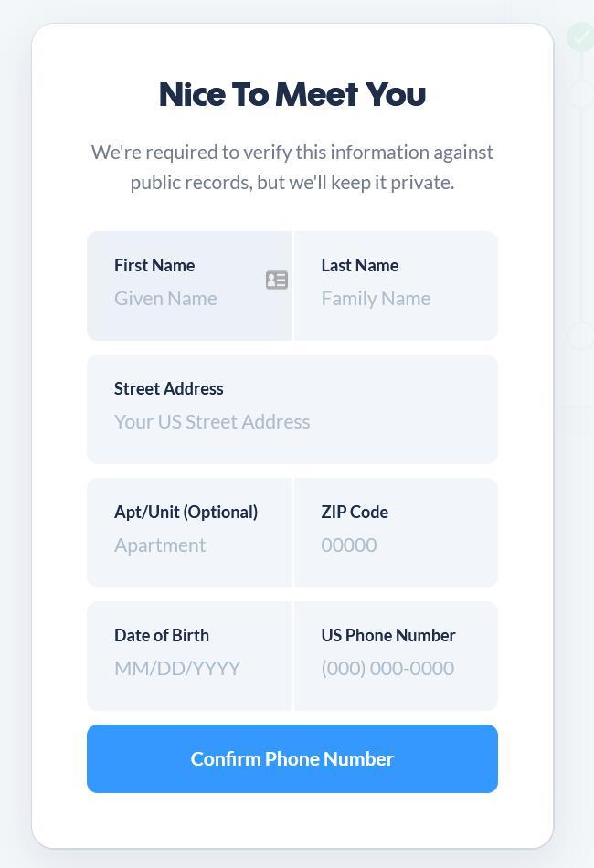Click the Last Name label text
This screenshot has height=868, width=594.
(x=360, y=265)
